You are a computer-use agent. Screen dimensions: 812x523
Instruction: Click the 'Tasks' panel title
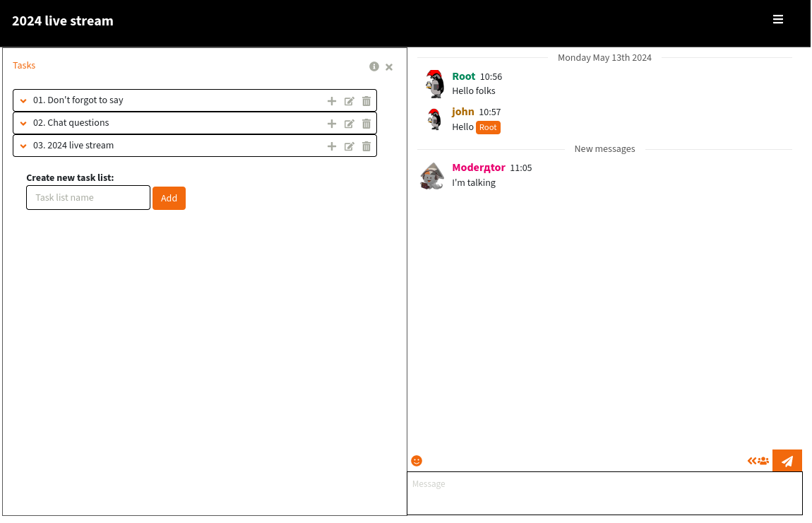[24, 65]
